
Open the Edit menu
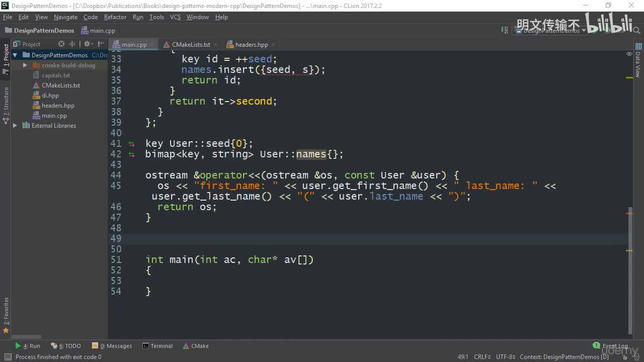click(24, 17)
